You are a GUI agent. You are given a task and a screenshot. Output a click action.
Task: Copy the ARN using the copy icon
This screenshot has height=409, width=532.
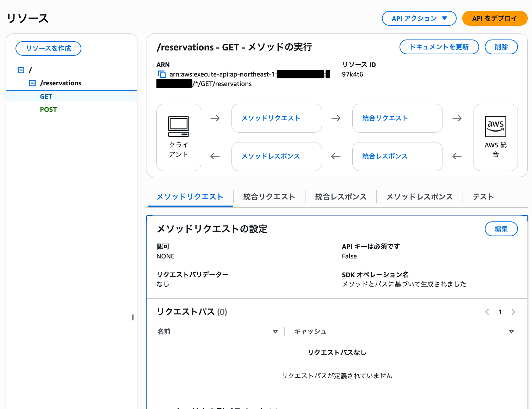(162, 74)
